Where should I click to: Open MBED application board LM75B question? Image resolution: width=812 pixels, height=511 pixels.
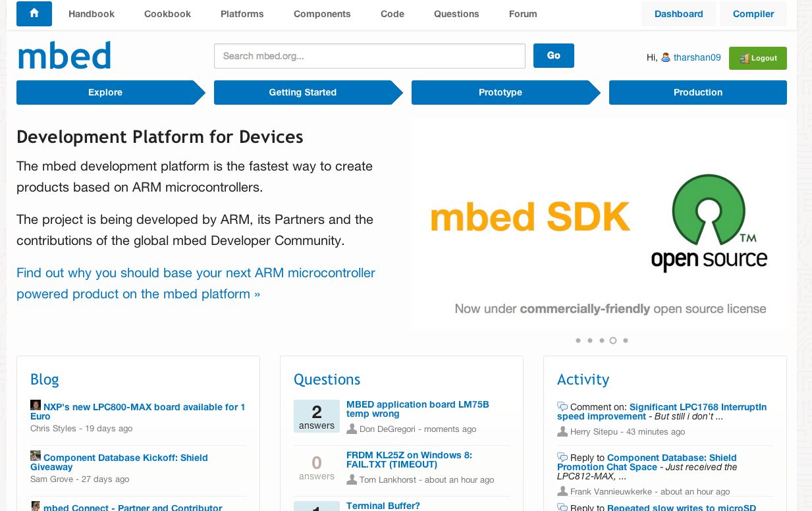[418, 409]
